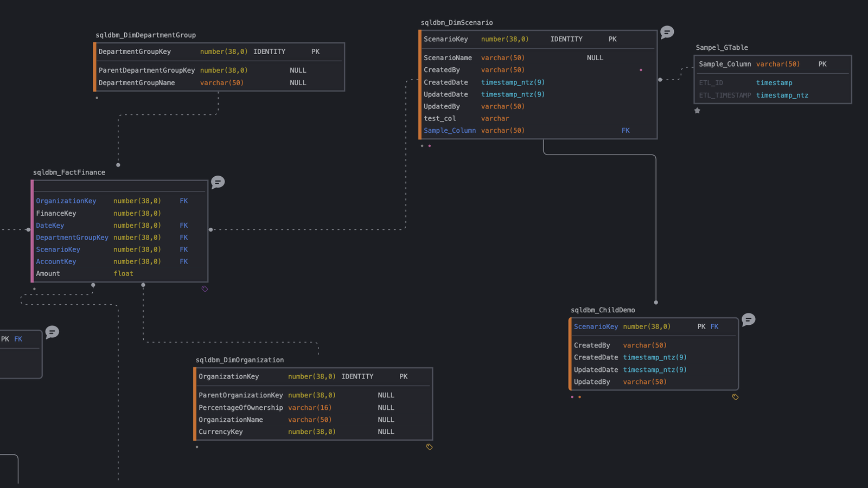Open the comment bubble on sqldbm_ChildDemo

point(748,320)
